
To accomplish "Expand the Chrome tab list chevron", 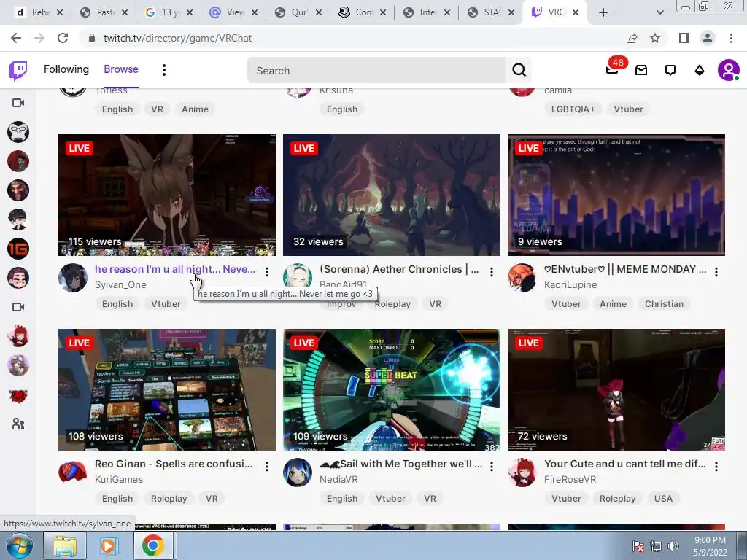I will [659, 12].
